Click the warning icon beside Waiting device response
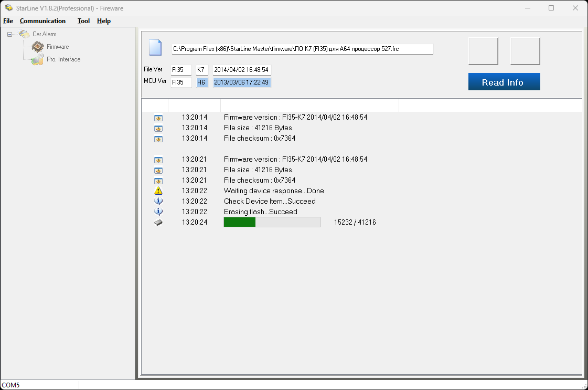 click(158, 191)
